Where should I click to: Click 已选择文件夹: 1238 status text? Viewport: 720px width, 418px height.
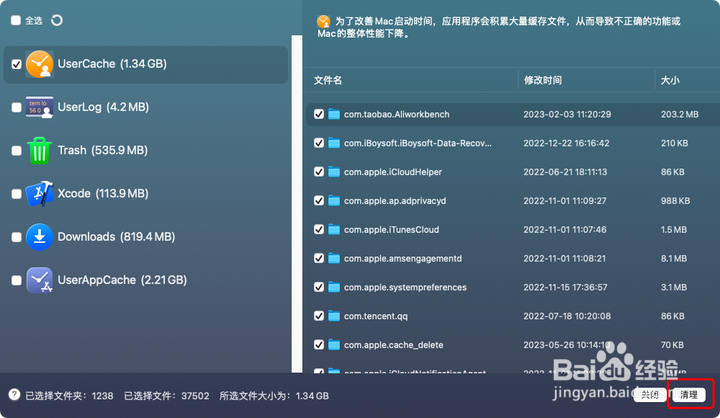[69, 396]
